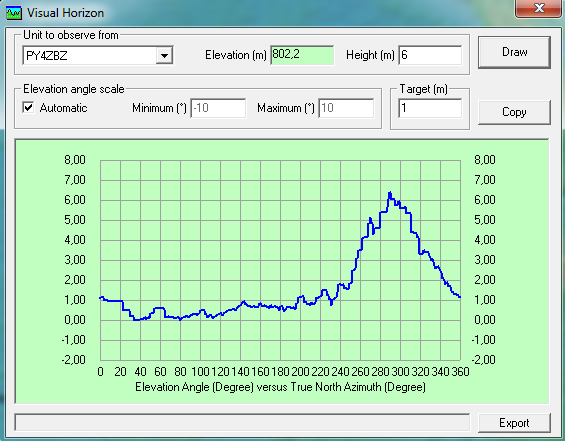Screen dimensions: 565x441
Task: Click the Copy button
Action: 514,112
